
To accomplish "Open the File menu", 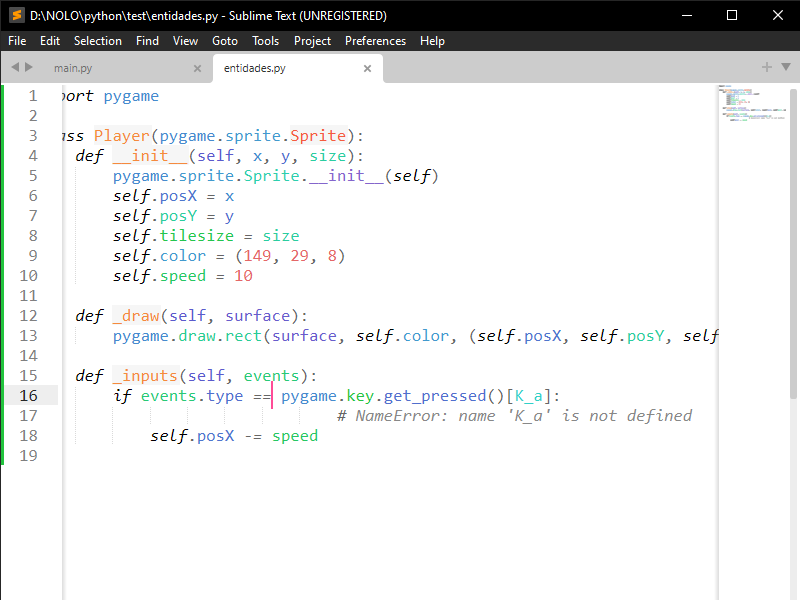I will [17, 41].
